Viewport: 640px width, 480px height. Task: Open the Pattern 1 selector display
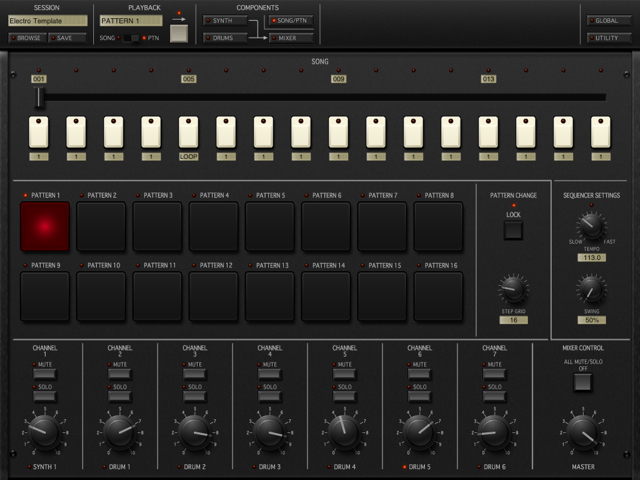point(130,20)
